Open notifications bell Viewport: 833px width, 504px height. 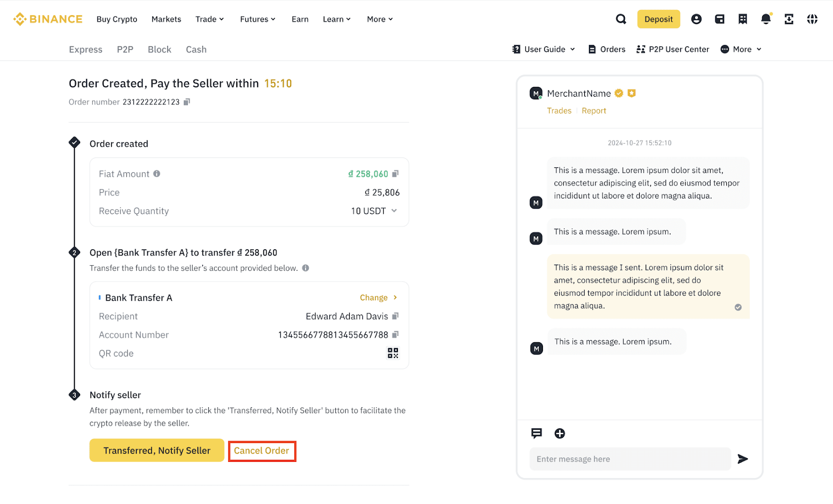tap(766, 19)
